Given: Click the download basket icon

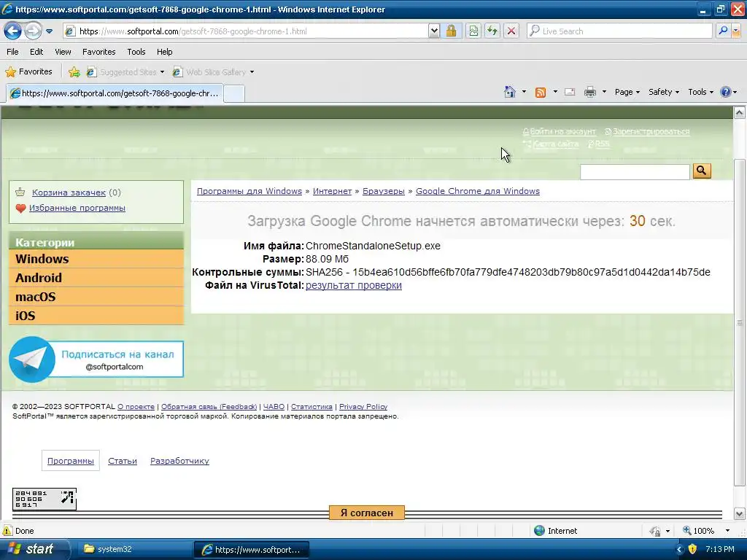Looking at the screenshot, I should point(20,192).
